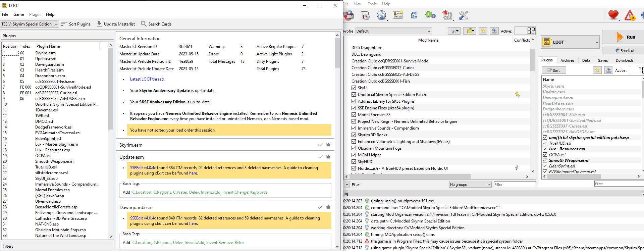Click the crown icon on Skyrim.esm card

tap(328, 145)
